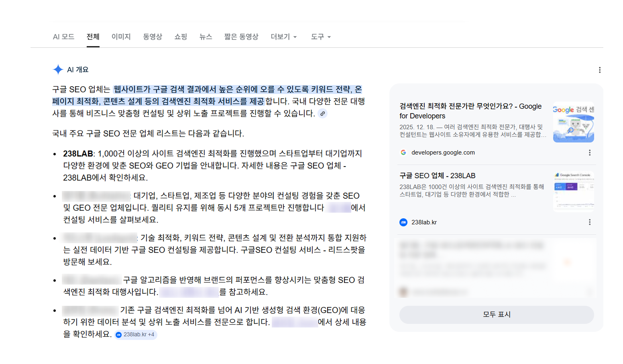Open the 검색엔진 최적화 전문가란 무엇인가요 result title
The height and width of the screenshot is (364, 623).
pos(470,111)
